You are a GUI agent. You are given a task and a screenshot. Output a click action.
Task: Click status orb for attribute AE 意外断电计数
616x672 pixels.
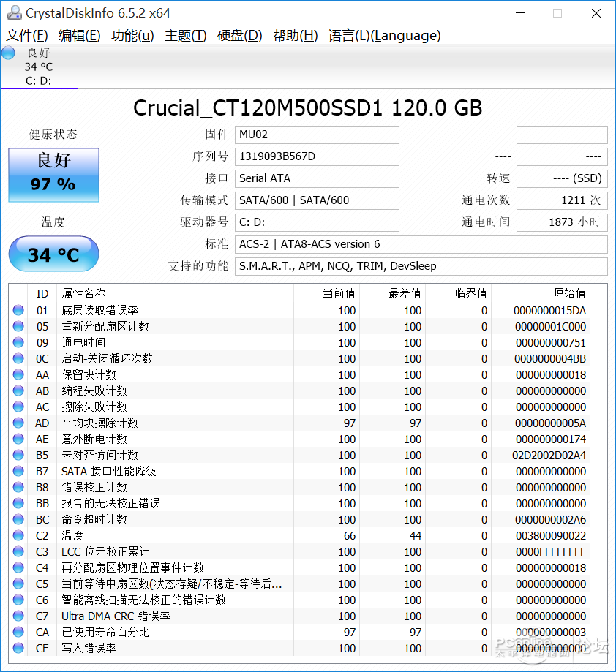(x=18, y=439)
